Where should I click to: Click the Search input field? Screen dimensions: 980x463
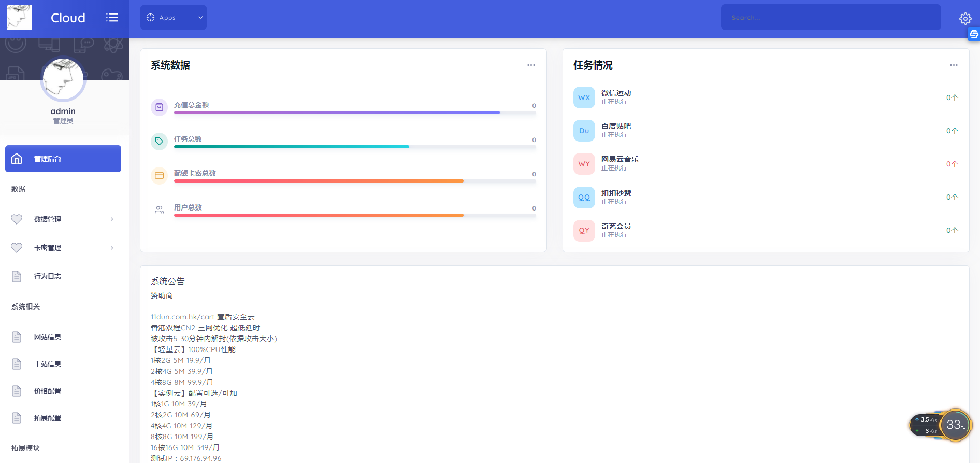(830, 18)
